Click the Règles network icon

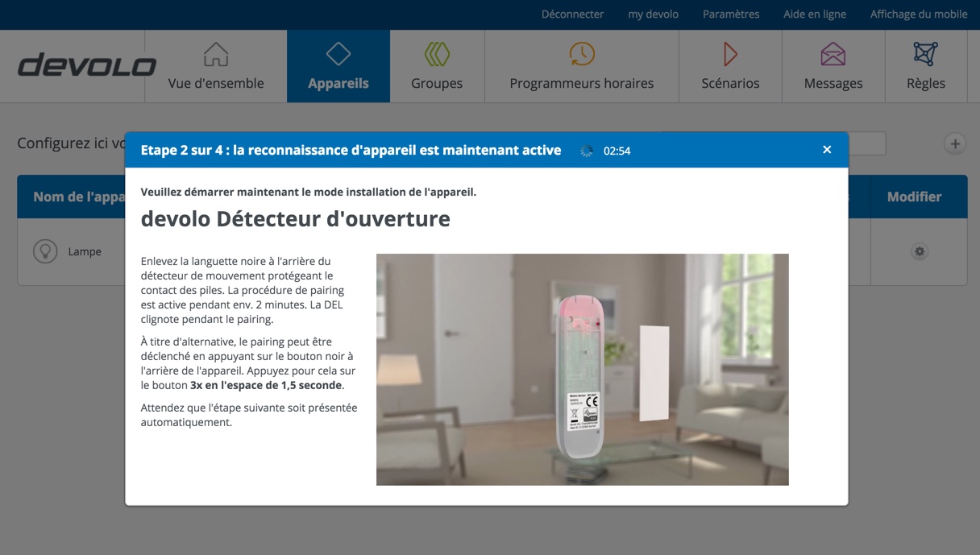click(925, 55)
